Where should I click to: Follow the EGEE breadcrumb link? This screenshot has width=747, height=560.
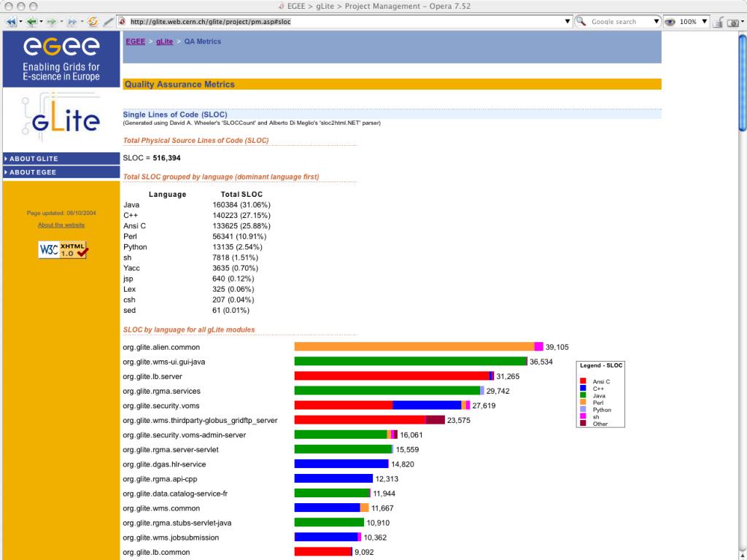[135, 42]
